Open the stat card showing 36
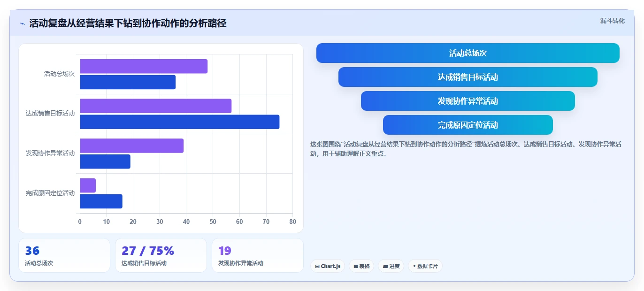644x291 pixels. [64, 255]
